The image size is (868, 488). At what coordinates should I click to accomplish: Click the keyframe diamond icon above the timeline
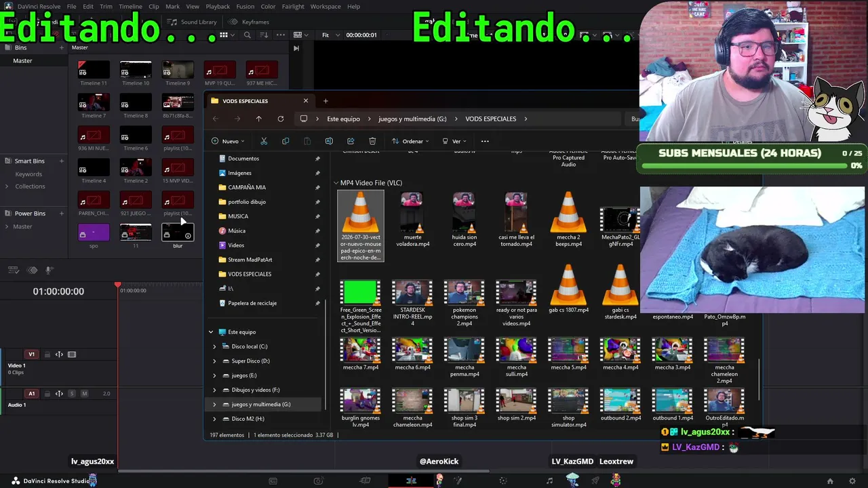pyautogui.click(x=32, y=270)
